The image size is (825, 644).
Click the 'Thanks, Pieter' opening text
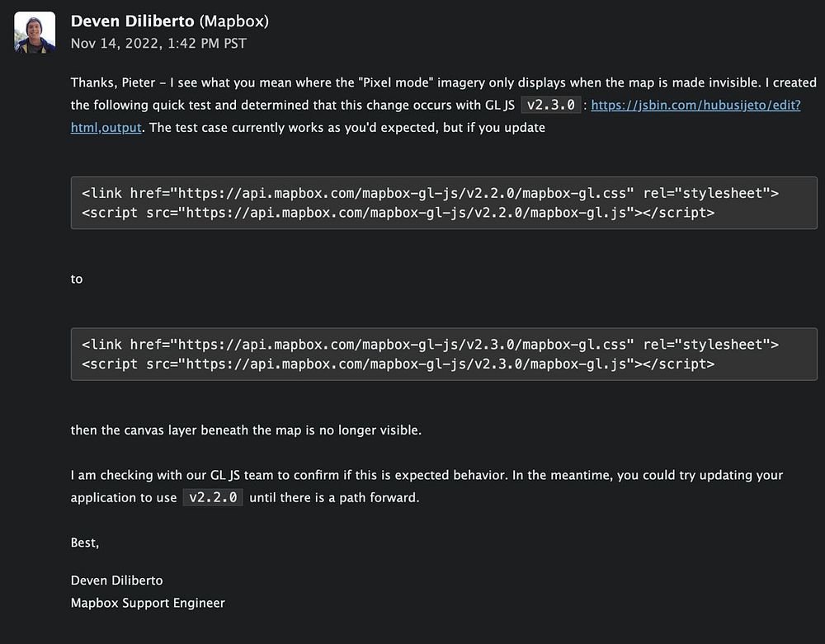[112, 82]
